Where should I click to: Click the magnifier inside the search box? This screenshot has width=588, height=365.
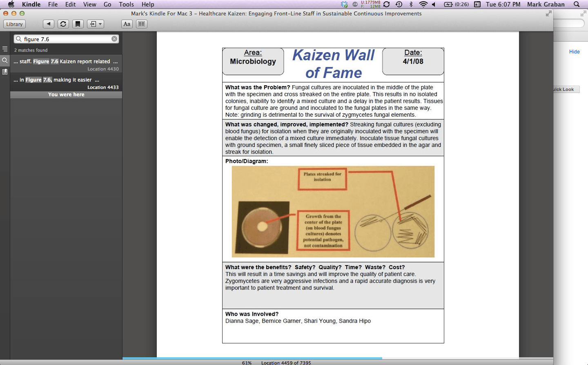coord(19,39)
